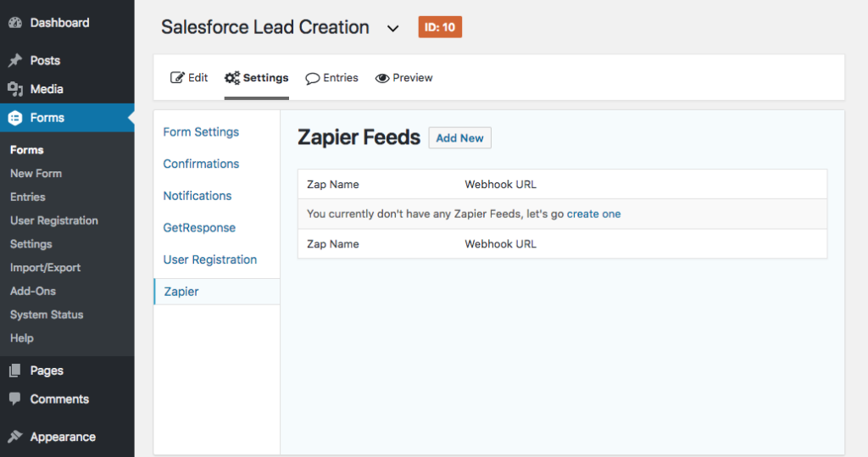Click the Salesforce Lead Creation title
Screen dimensions: 868x457
pos(265,27)
